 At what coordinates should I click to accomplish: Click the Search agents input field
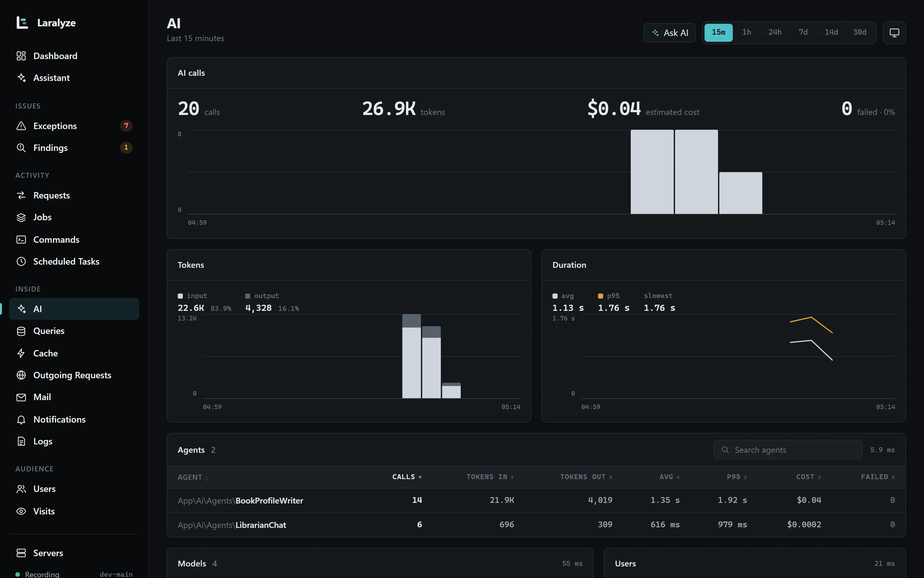pyautogui.click(x=787, y=450)
